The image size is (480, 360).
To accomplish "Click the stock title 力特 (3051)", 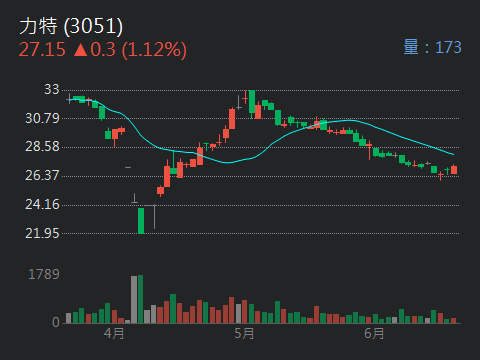I will pos(71,26).
